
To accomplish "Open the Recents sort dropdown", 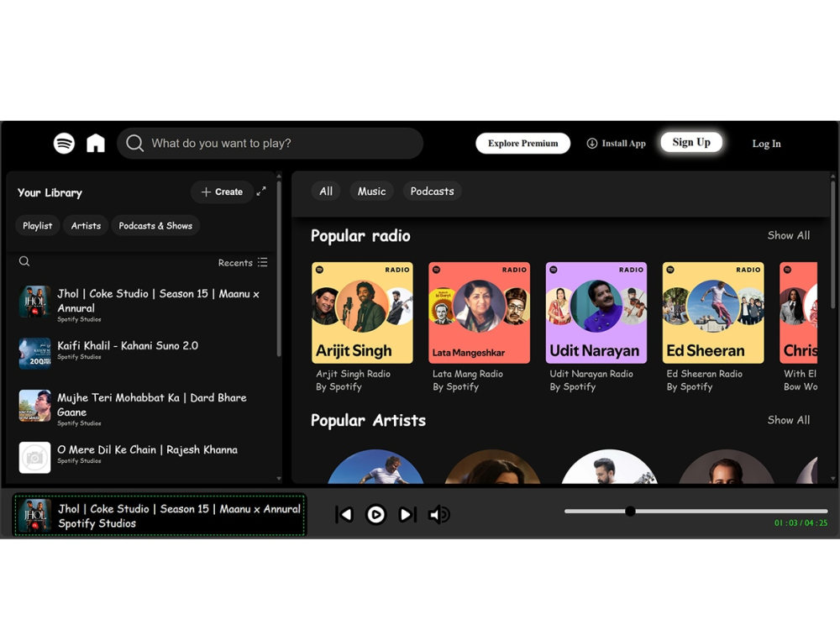I will click(x=242, y=262).
